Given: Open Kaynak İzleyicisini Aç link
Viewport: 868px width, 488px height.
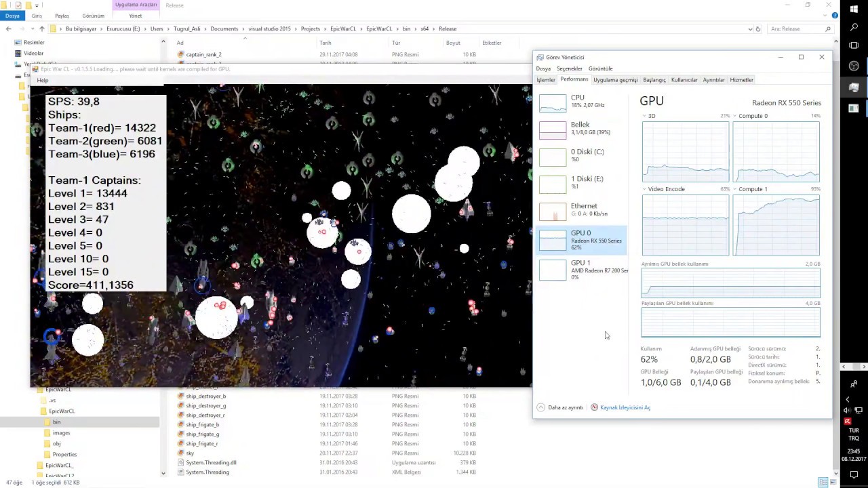Looking at the screenshot, I should pyautogui.click(x=620, y=407).
